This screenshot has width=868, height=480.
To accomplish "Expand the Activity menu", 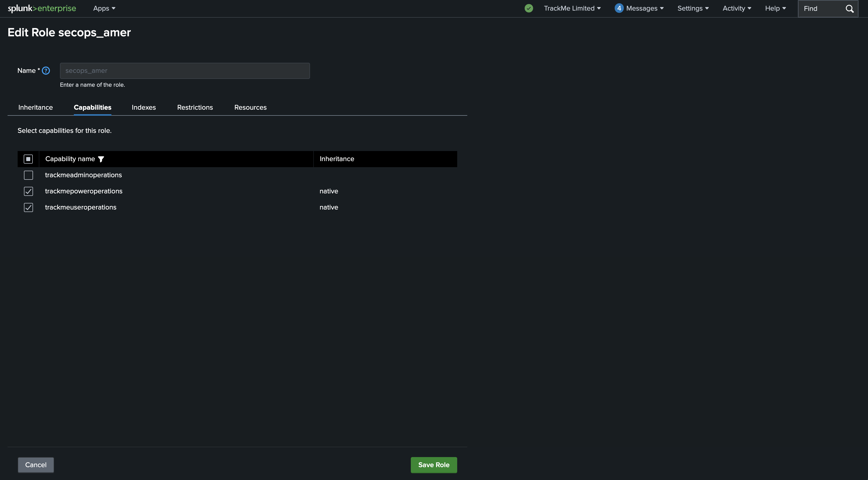I will tap(737, 8).
